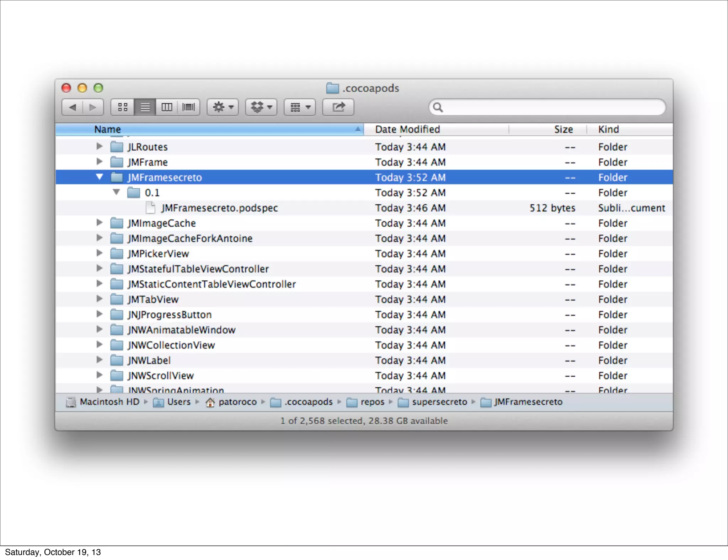The image size is (728, 560).
Task: Select the JMFramesecreto.podspec file
Action: tap(219, 208)
